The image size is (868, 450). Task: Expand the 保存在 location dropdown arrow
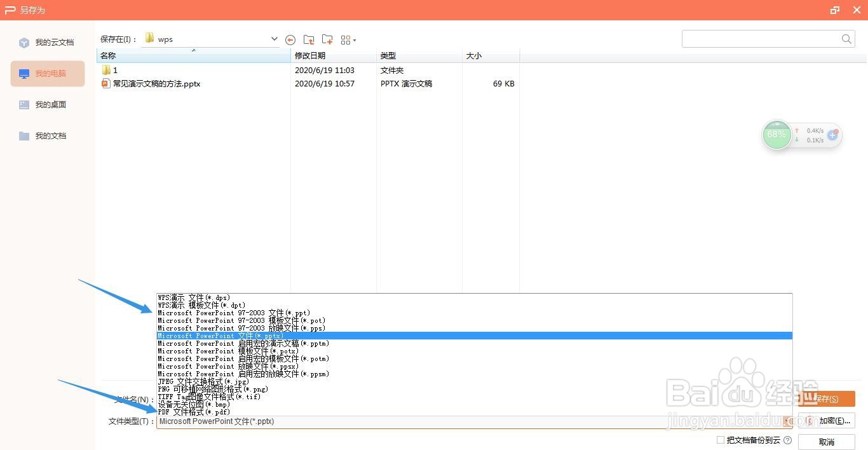point(274,39)
